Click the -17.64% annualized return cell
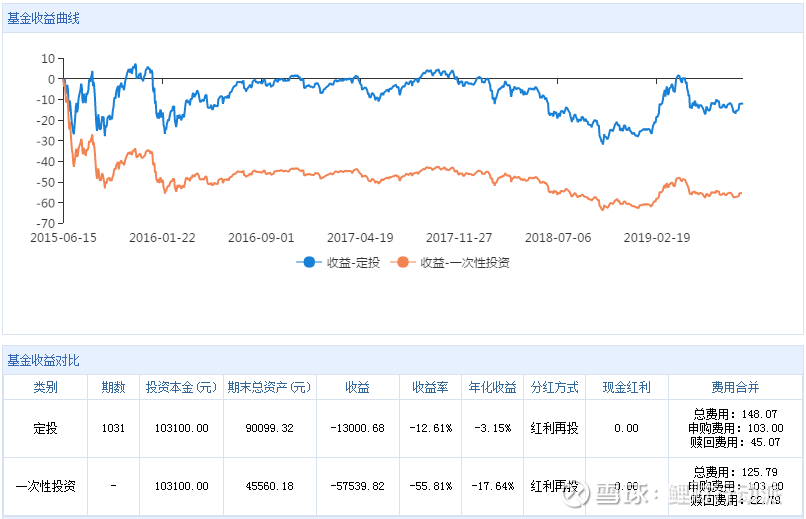The height and width of the screenshot is (519, 806). [x=492, y=486]
